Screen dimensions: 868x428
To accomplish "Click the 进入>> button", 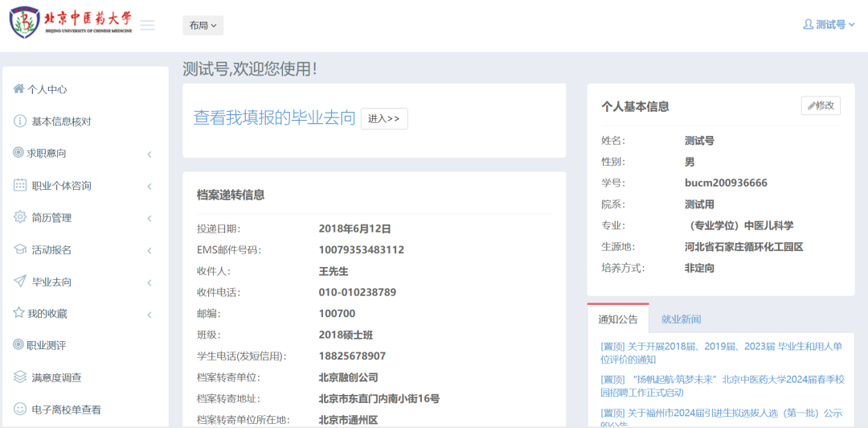I will [x=383, y=119].
